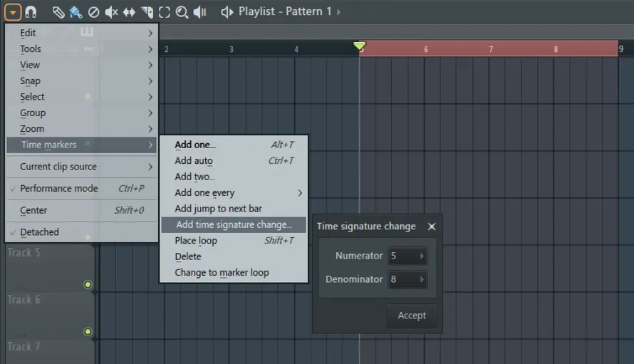Click the yellow playhead marker

359,46
